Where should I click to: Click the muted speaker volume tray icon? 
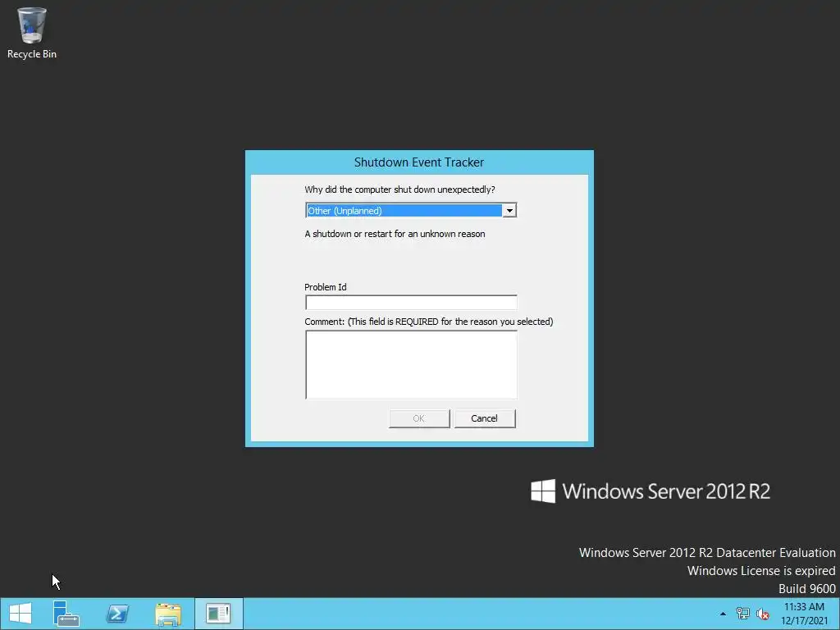point(762,614)
